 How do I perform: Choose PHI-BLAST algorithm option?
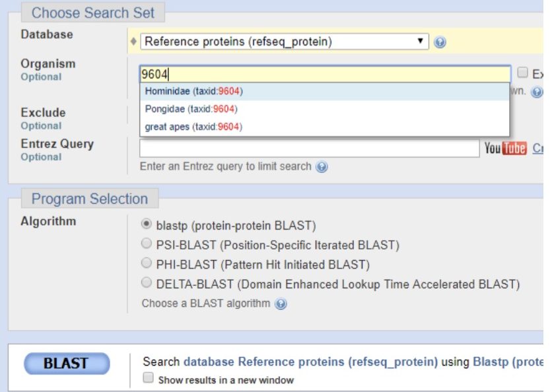coord(146,263)
